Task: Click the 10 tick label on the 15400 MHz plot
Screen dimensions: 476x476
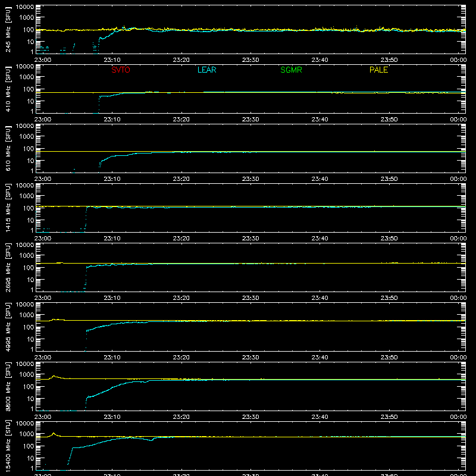Action: click(30, 458)
